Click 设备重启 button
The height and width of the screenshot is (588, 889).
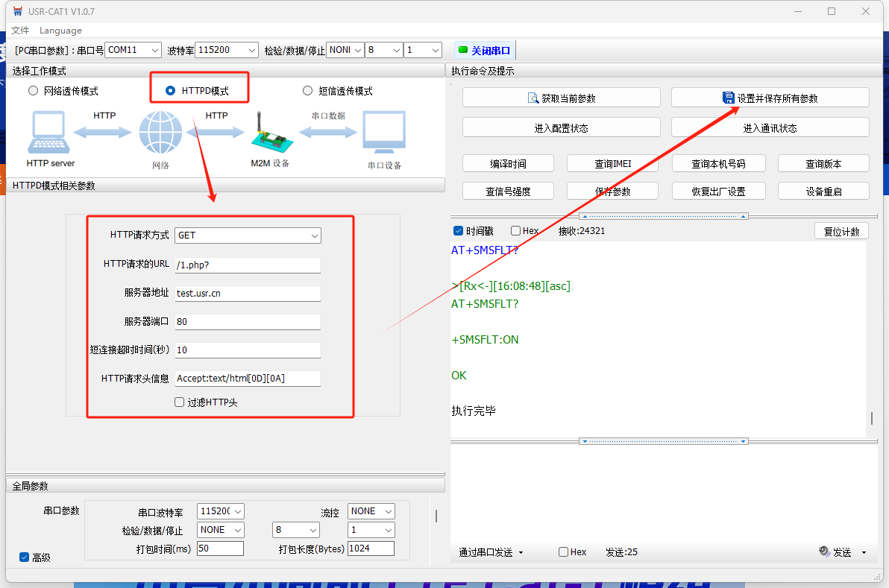click(823, 192)
